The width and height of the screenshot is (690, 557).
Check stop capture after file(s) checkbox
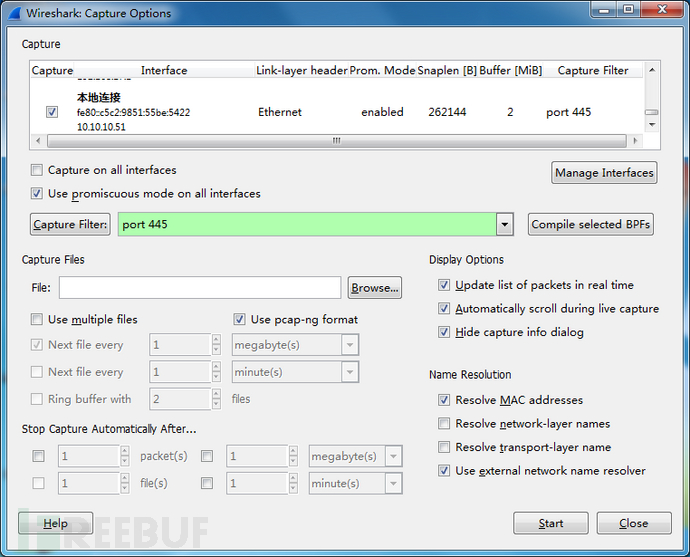tap(38, 483)
